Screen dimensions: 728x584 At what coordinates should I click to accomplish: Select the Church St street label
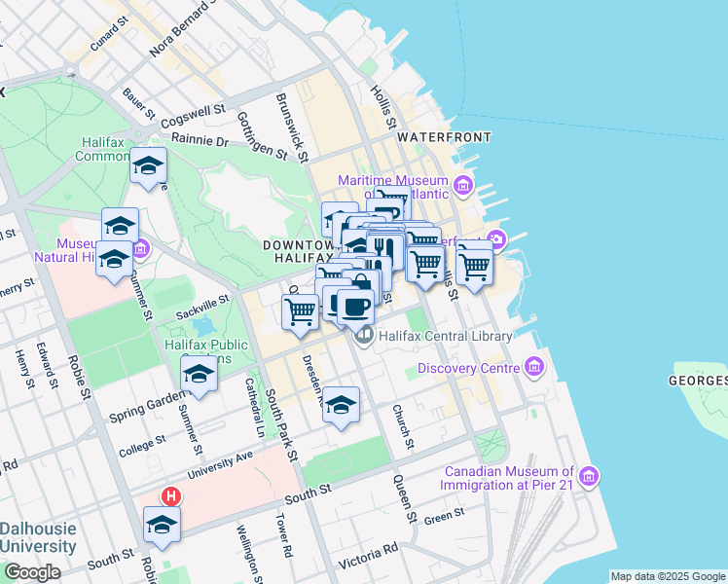(403, 426)
